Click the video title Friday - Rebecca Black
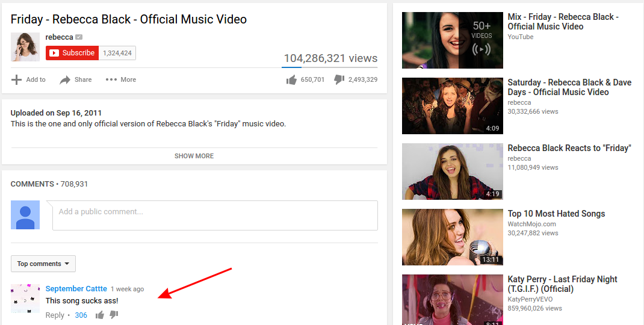The height and width of the screenshot is (325, 644). tap(129, 19)
